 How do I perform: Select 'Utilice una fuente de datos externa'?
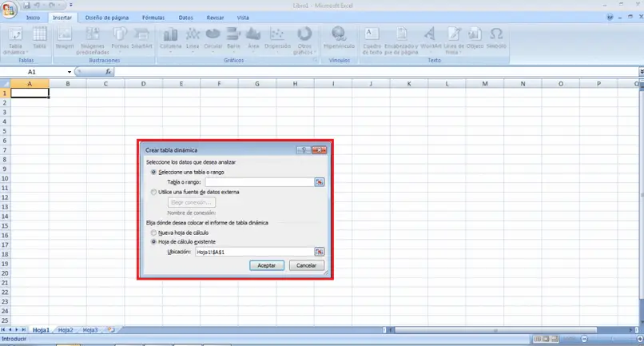(x=153, y=192)
